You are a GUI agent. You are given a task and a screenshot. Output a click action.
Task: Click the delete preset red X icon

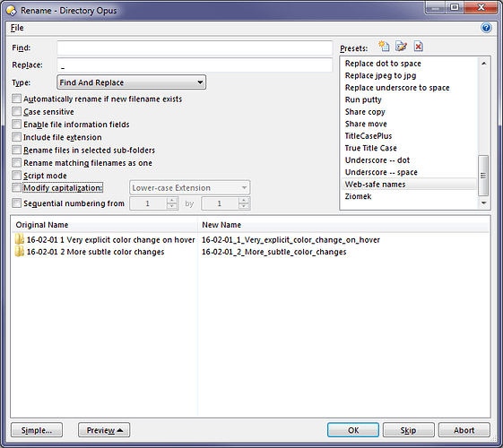coord(419,47)
